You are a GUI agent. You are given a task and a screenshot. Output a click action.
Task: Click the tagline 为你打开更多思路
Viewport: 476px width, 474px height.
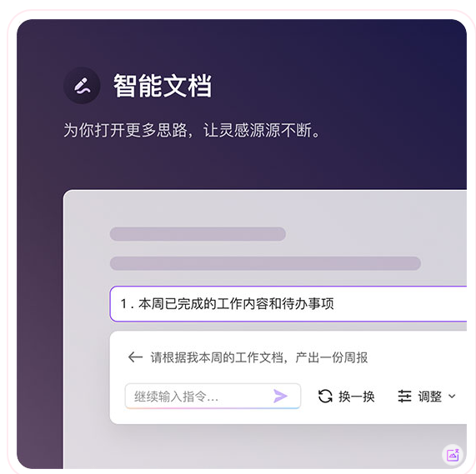point(125,131)
